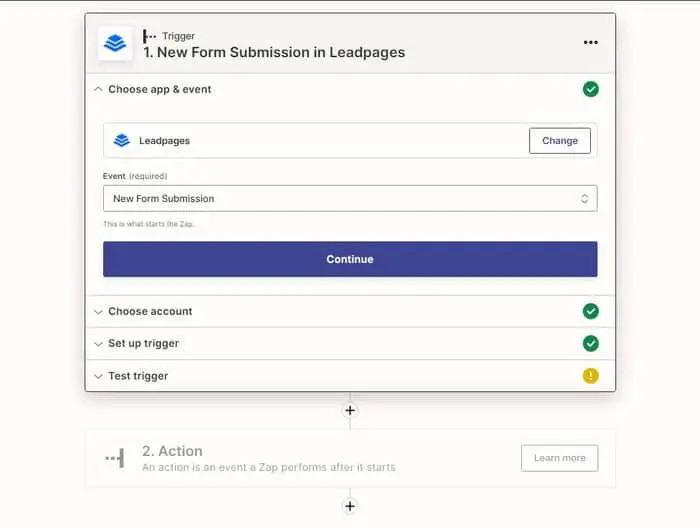Click the Leadpages app name text
This screenshot has width=700, height=528.
coord(164,141)
